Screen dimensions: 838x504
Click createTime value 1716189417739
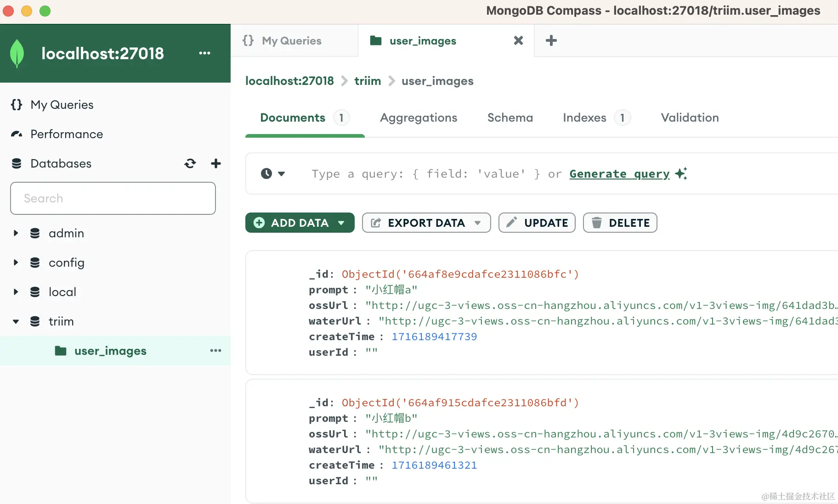[434, 336]
